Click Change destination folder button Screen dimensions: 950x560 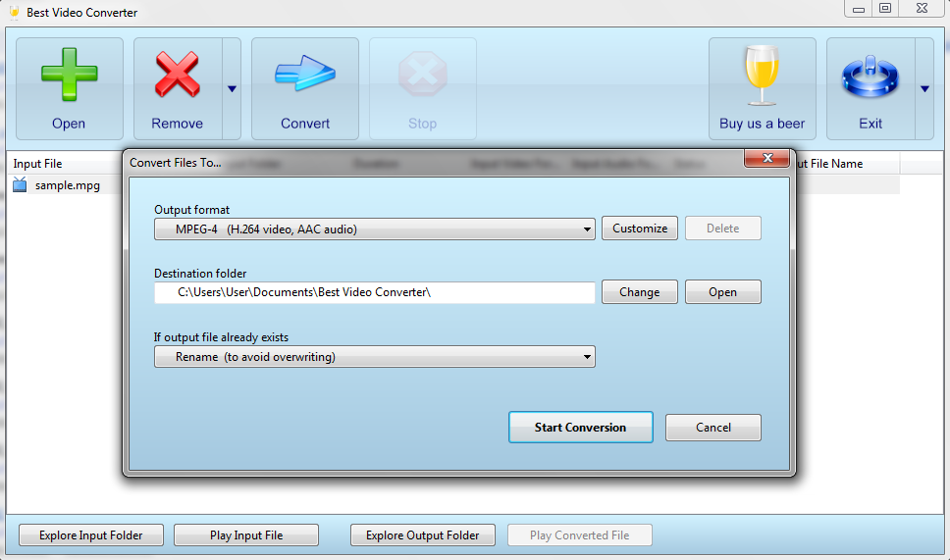click(x=640, y=292)
